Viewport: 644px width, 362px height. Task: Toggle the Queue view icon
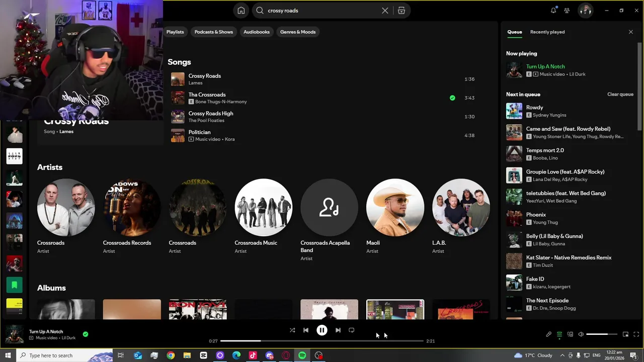(x=559, y=334)
